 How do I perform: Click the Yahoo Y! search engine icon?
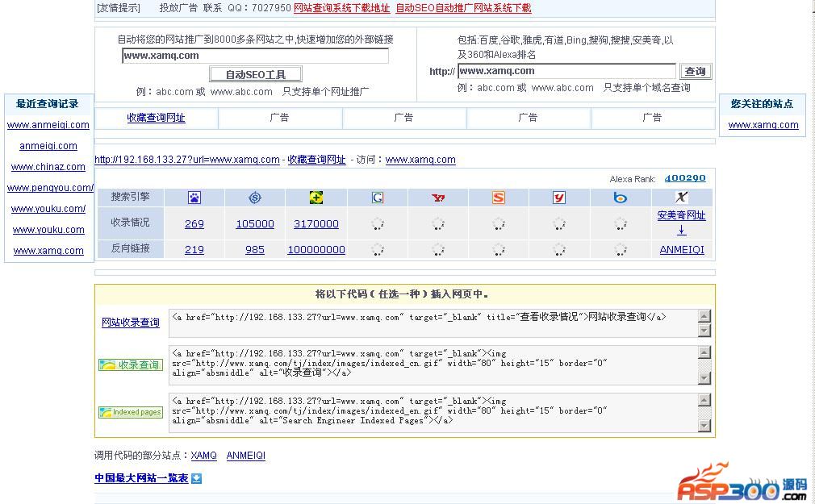438,198
